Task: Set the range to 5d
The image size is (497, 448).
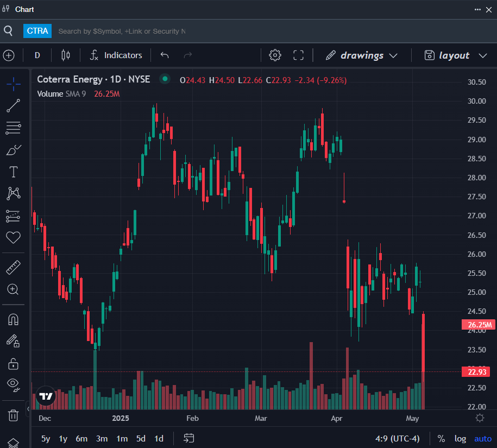Action: tap(141, 438)
